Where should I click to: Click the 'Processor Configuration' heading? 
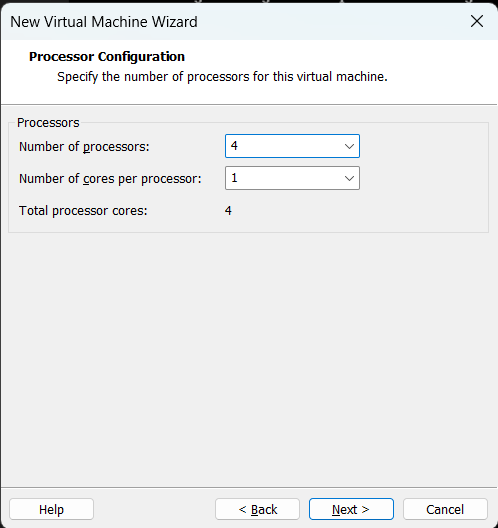pyautogui.click(x=107, y=57)
